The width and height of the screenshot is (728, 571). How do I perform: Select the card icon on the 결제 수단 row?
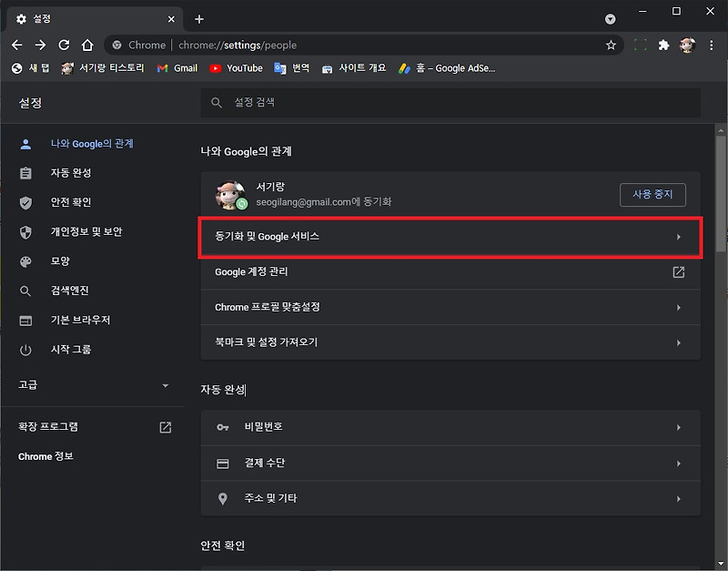point(223,463)
